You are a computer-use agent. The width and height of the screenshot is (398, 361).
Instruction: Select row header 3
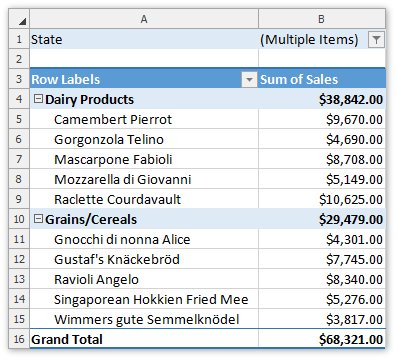19,79
